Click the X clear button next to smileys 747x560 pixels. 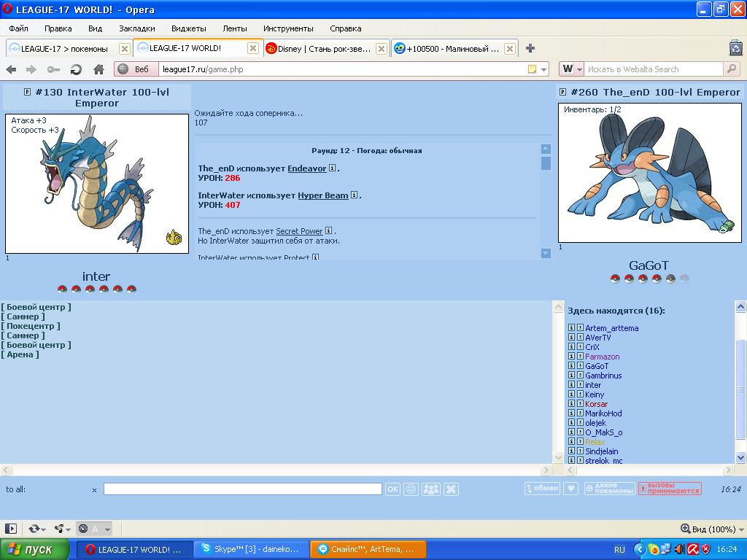(x=451, y=489)
